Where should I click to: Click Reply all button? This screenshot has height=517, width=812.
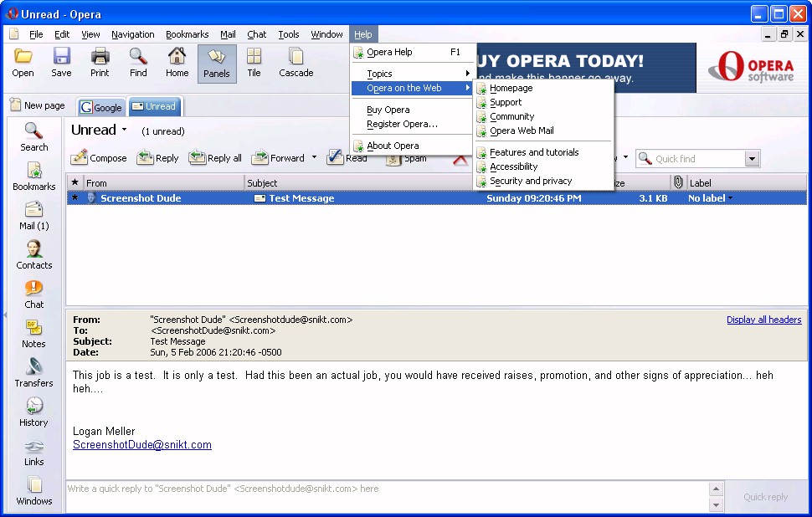(x=215, y=157)
